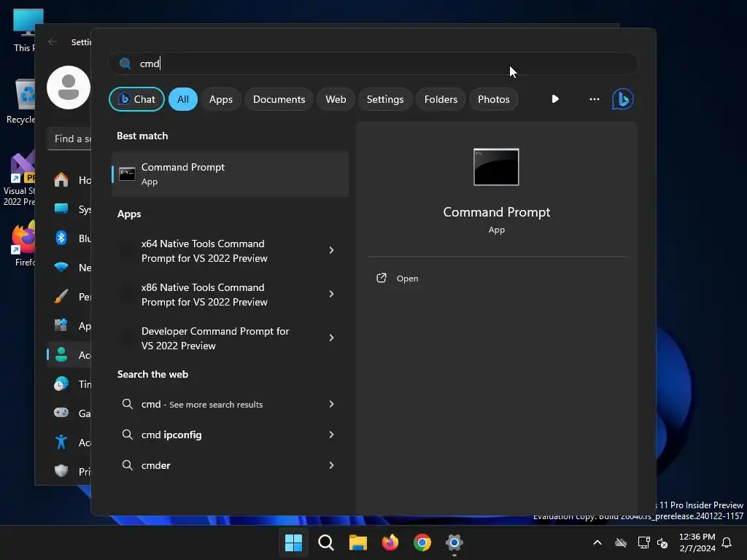Switch to the Settings app in the taskbar

point(454,542)
